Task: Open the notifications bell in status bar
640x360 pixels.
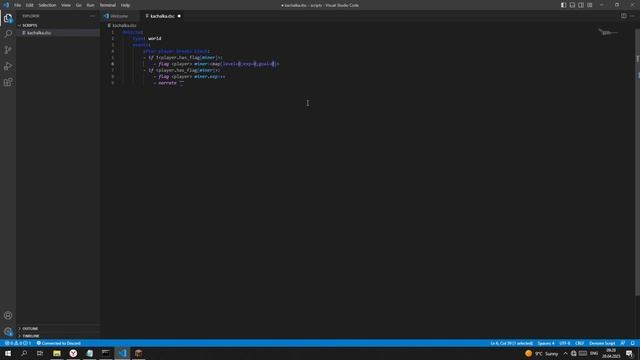Action: tap(633, 343)
